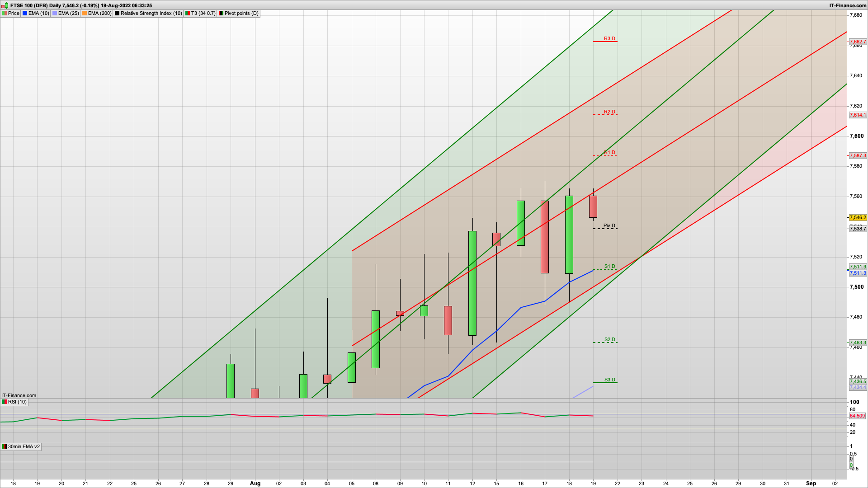Viewport: 868px width, 488px height.
Task: Click the Sep month label on the time axis
Action: point(811,483)
